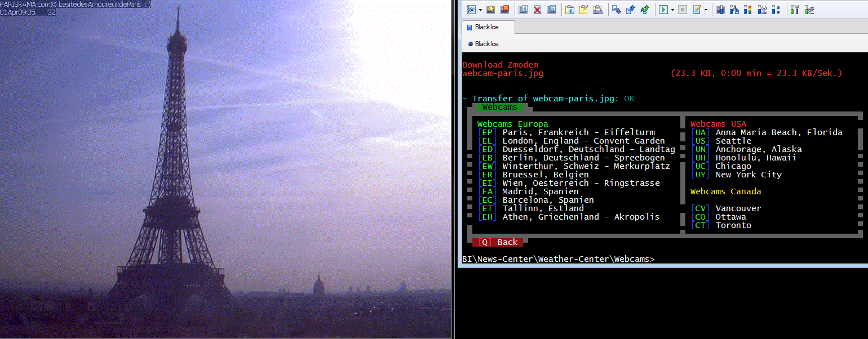Open dropdown arrow next to play button
868x339 pixels.
tap(672, 10)
